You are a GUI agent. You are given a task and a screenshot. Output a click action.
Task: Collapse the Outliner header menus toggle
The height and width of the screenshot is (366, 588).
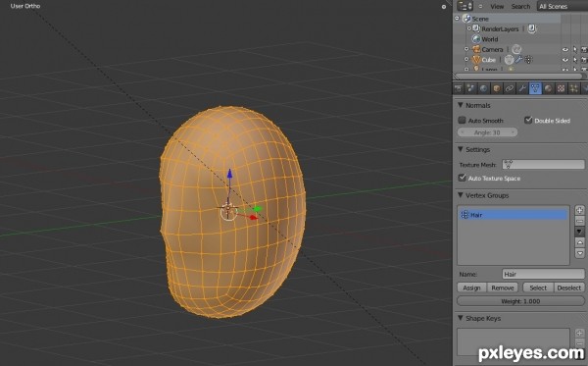480,7
